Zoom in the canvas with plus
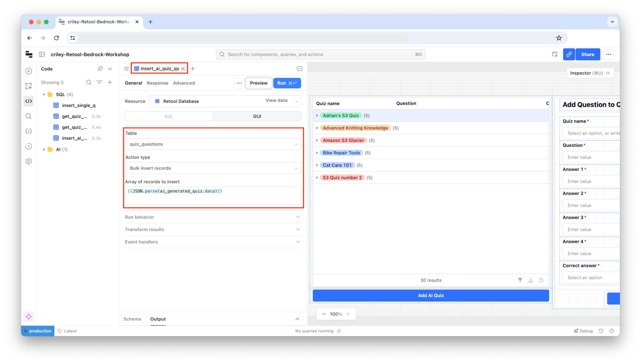 click(348, 314)
